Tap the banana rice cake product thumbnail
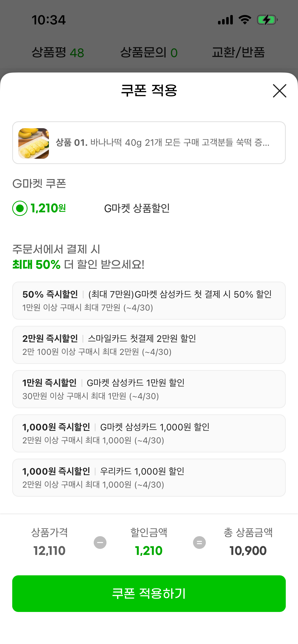This screenshot has width=298, height=644. click(34, 143)
